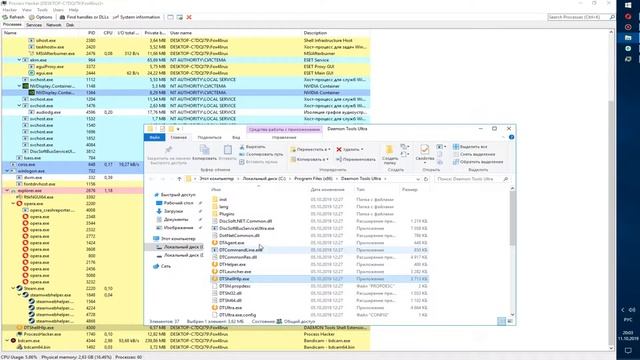Open the Копировать в dropdown
The width and height of the screenshot is (640, 360).
[x=310, y=159]
